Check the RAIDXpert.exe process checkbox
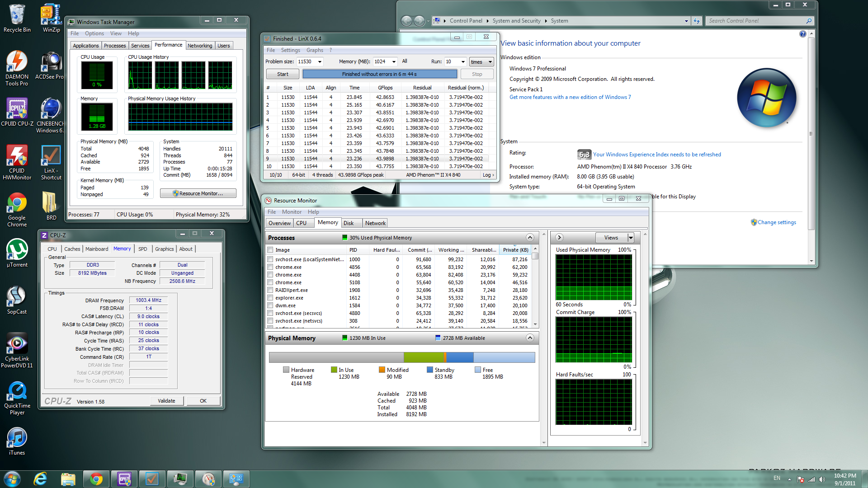The width and height of the screenshot is (868, 488). tap(270, 290)
